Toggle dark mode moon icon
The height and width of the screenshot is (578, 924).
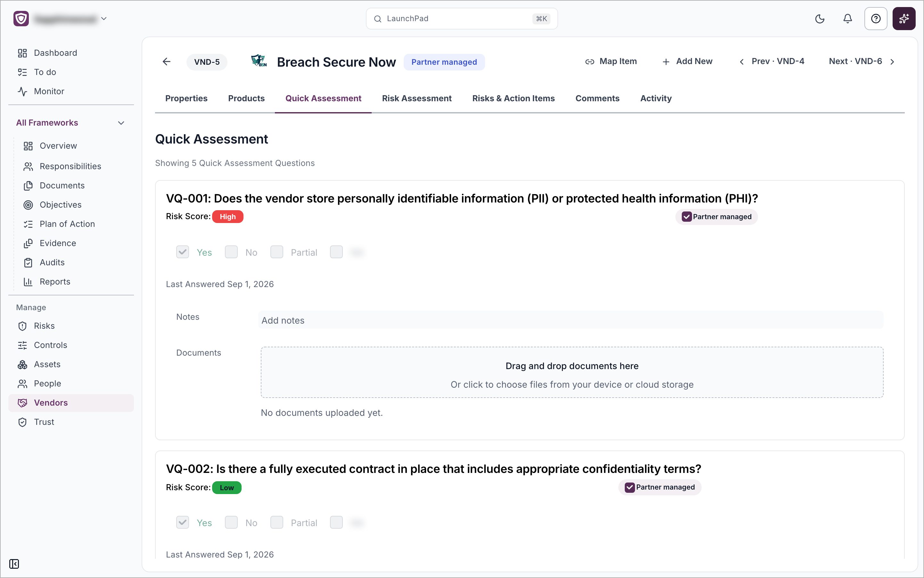(x=820, y=19)
